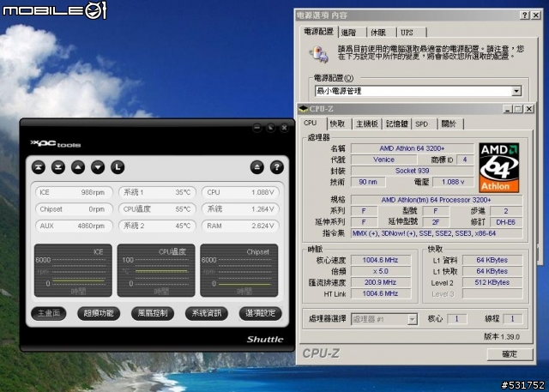Click the Level 2 512 KBytes field
The width and height of the screenshot is (549, 392).
pyautogui.click(x=492, y=282)
